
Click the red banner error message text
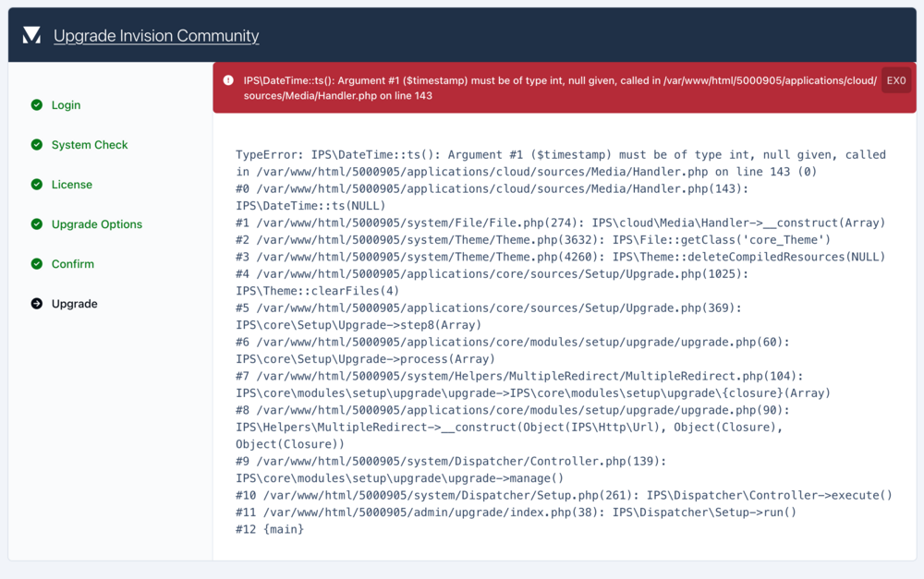[x=560, y=88]
